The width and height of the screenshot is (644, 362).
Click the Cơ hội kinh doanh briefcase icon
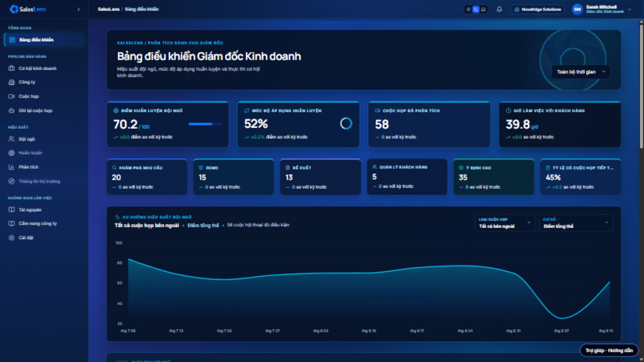[11, 68]
